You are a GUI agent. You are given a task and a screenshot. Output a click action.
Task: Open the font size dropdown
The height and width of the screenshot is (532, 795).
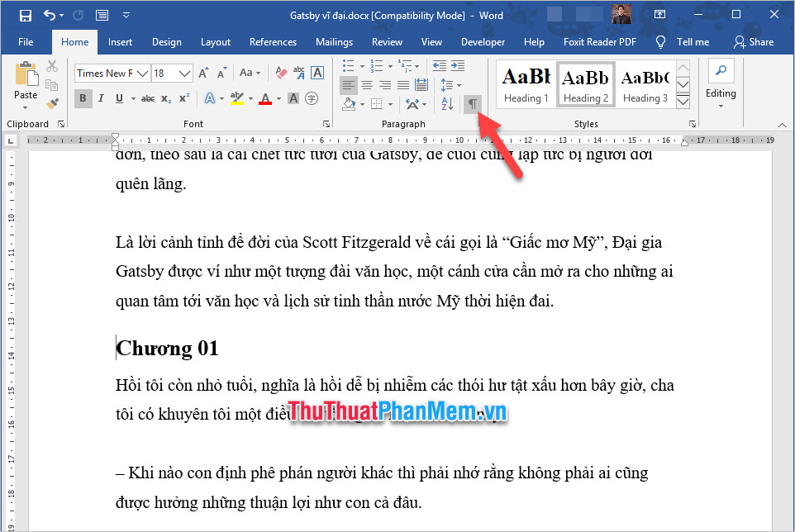pos(186,73)
